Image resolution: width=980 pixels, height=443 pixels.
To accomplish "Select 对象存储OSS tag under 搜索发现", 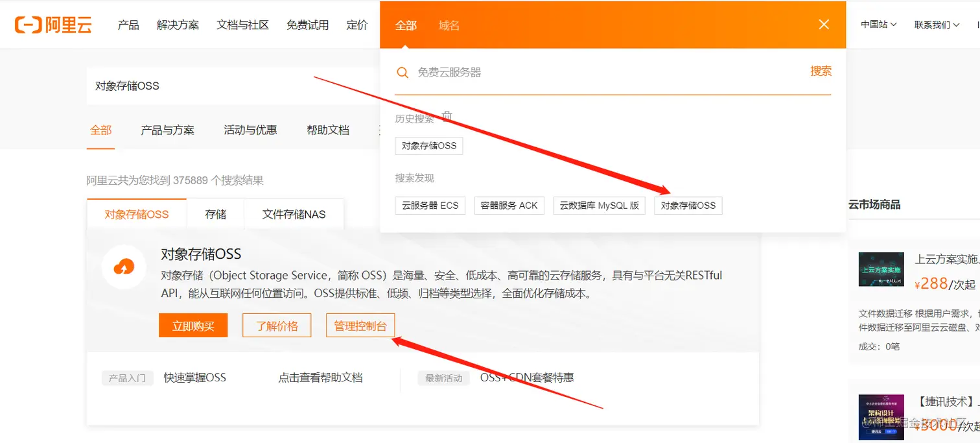I will coord(688,206).
